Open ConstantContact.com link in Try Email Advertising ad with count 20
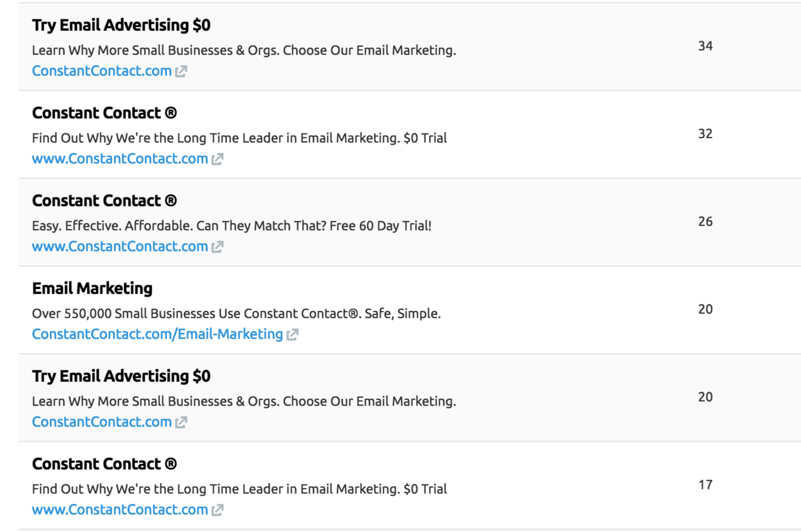Image resolution: width=801 pixels, height=532 pixels. [102, 422]
